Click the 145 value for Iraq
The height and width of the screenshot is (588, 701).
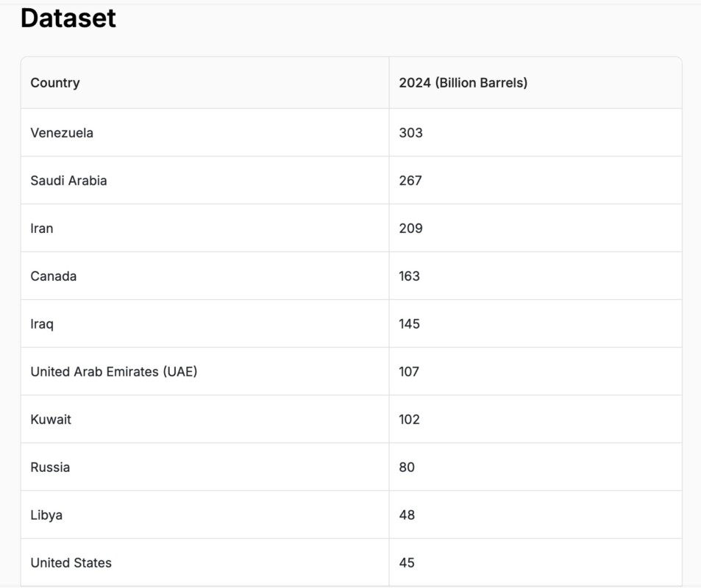(x=409, y=324)
